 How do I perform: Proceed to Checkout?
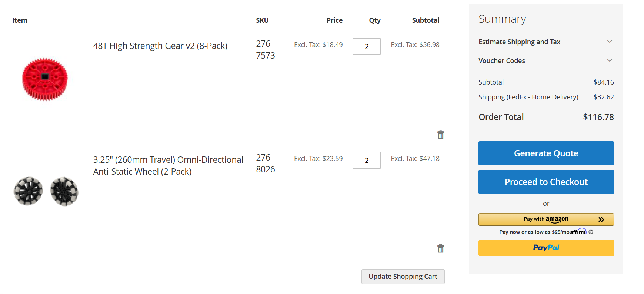[x=546, y=182]
